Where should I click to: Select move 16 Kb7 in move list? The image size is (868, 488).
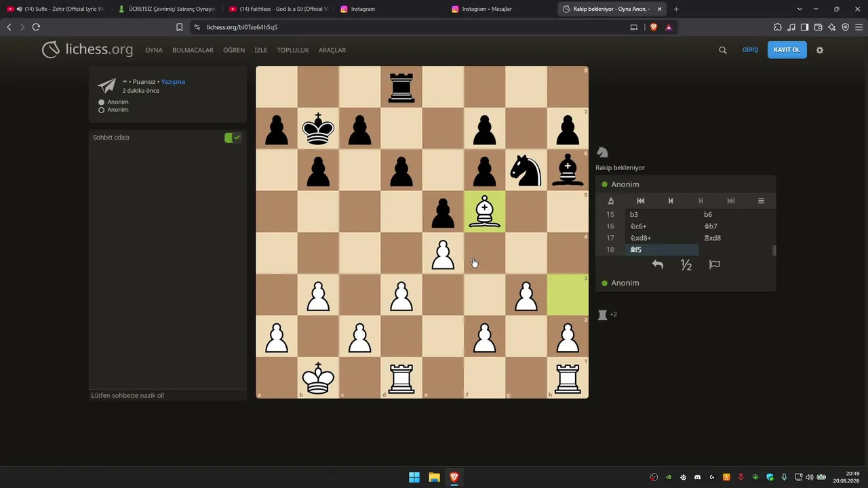[736, 226]
